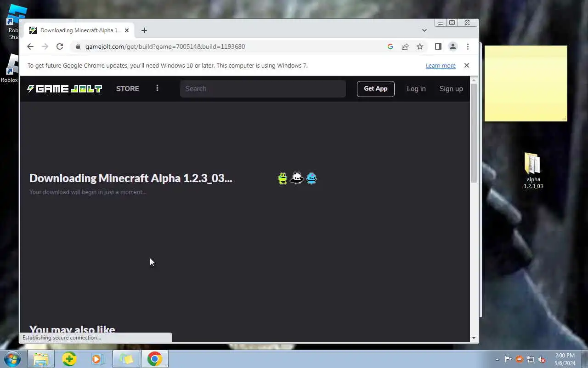The width and height of the screenshot is (588, 368).
Task: Show hidden system tray icons
Action: (497, 359)
